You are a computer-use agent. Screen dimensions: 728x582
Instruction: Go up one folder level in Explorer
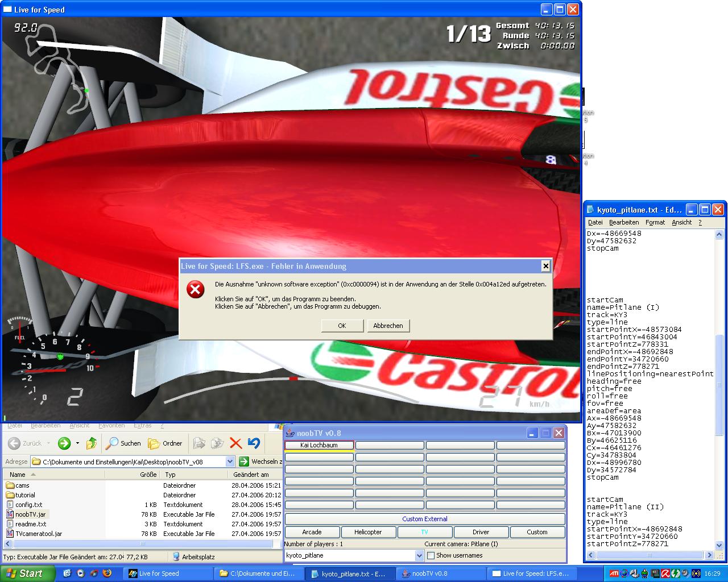tap(92, 443)
